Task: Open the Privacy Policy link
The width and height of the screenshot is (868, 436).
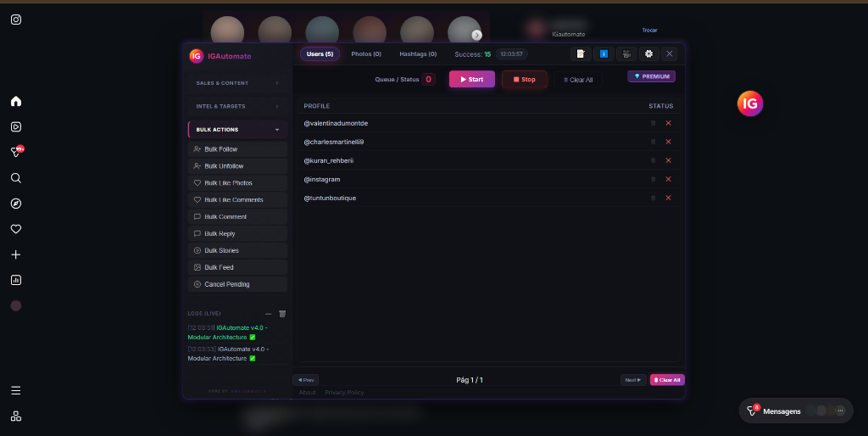Action: click(x=344, y=392)
